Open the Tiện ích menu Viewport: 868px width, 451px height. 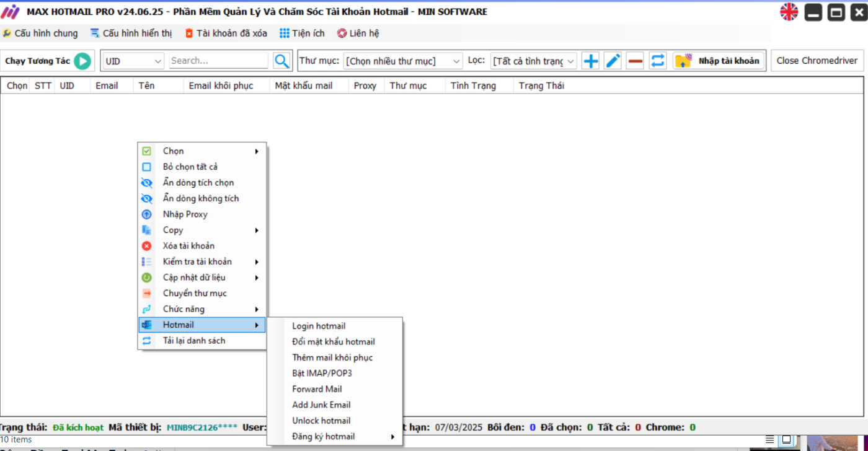click(x=302, y=33)
